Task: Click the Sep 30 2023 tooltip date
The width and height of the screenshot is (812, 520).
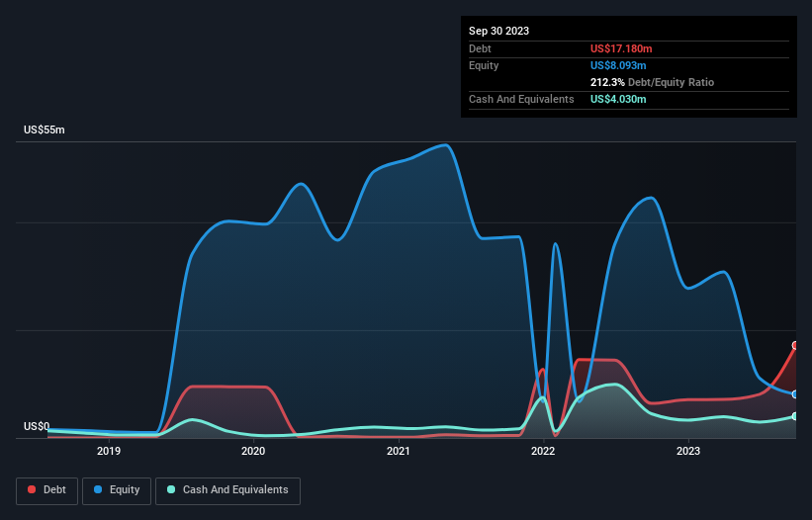Action: (498, 31)
